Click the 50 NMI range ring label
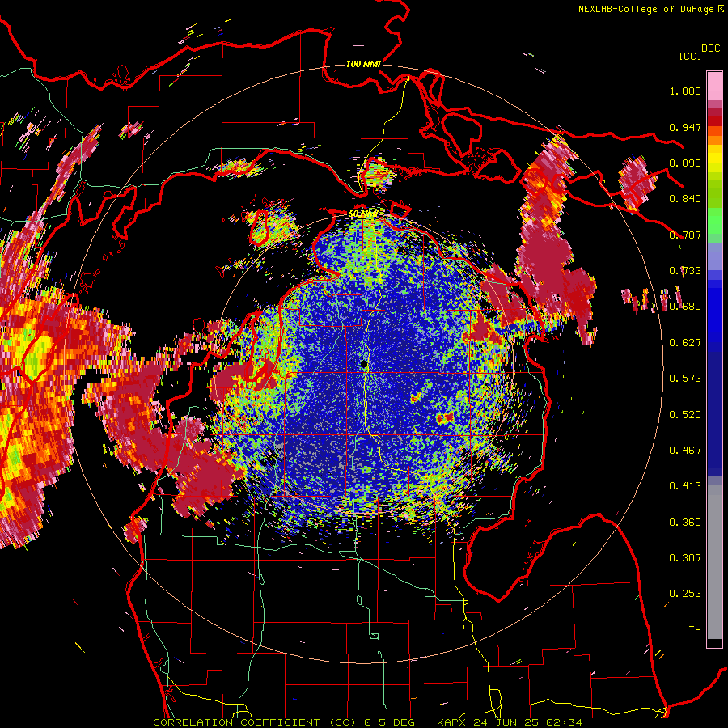This screenshot has height=728, width=728. pyautogui.click(x=363, y=214)
